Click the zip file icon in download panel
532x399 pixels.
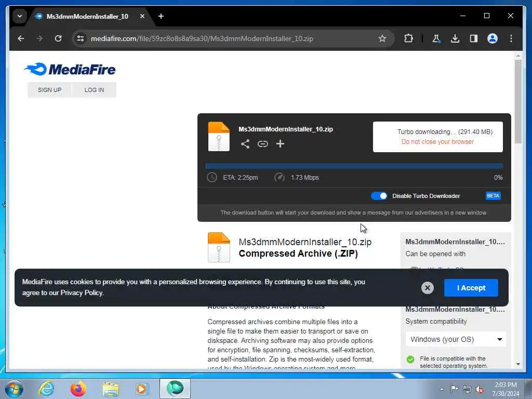coord(219,137)
